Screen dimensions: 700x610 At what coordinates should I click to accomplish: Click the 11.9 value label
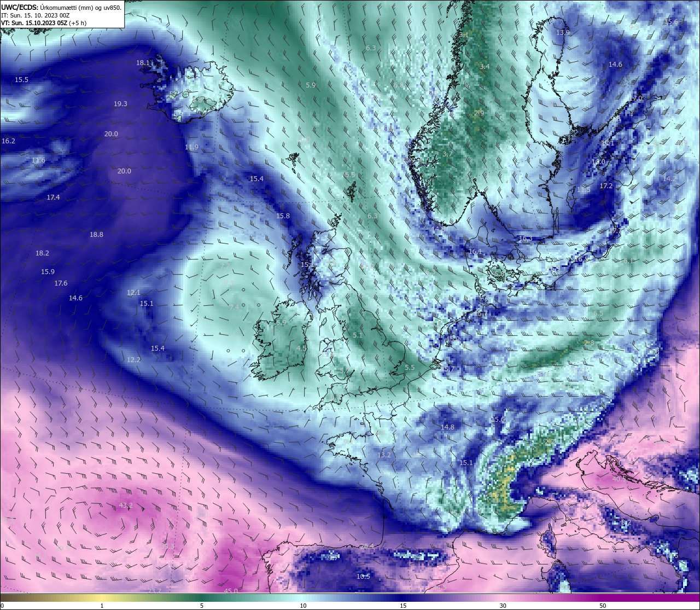click(x=191, y=147)
